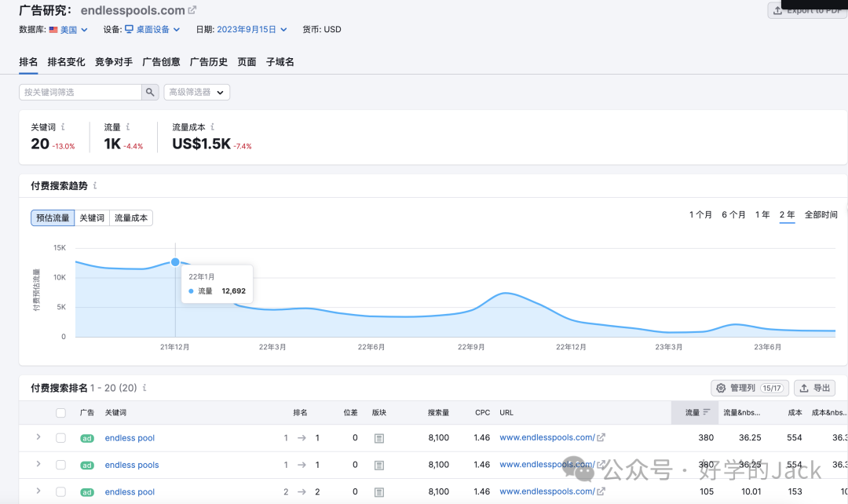Switch to the 广告历史 tab
This screenshot has width=848, height=504.
pos(209,62)
